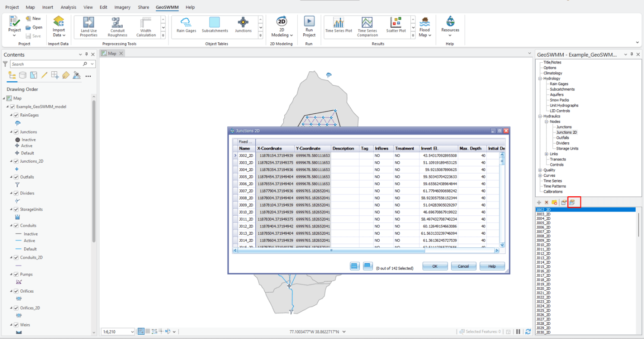
Task: Add a new item in the Junctions 2D list
Action: coord(538,202)
